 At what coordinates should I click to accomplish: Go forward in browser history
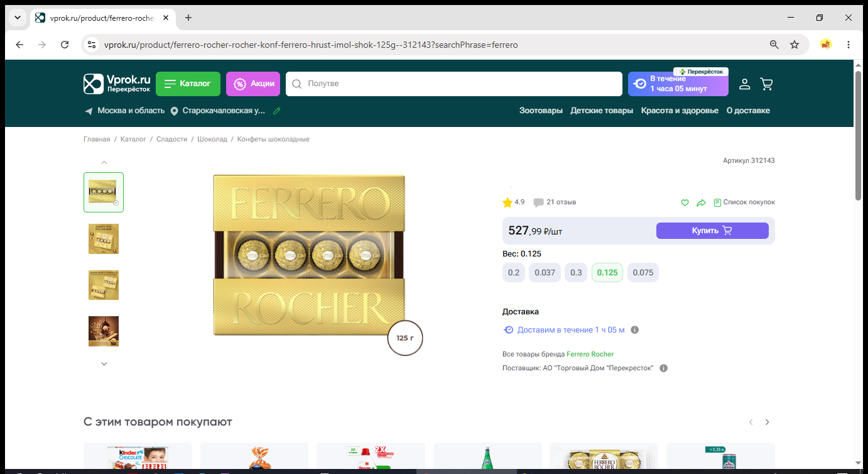coord(42,45)
